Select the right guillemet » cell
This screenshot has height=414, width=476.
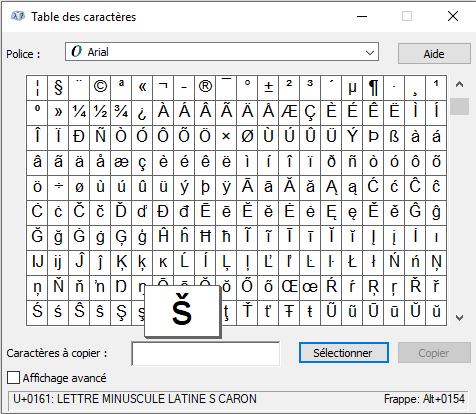click(x=58, y=113)
